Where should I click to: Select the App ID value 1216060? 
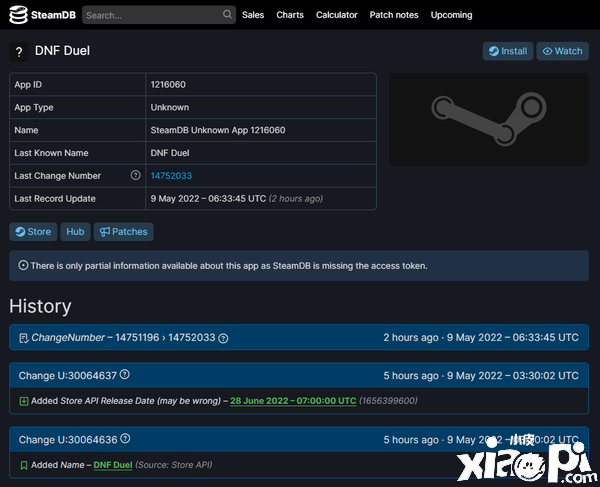click(x=168, y=85)
